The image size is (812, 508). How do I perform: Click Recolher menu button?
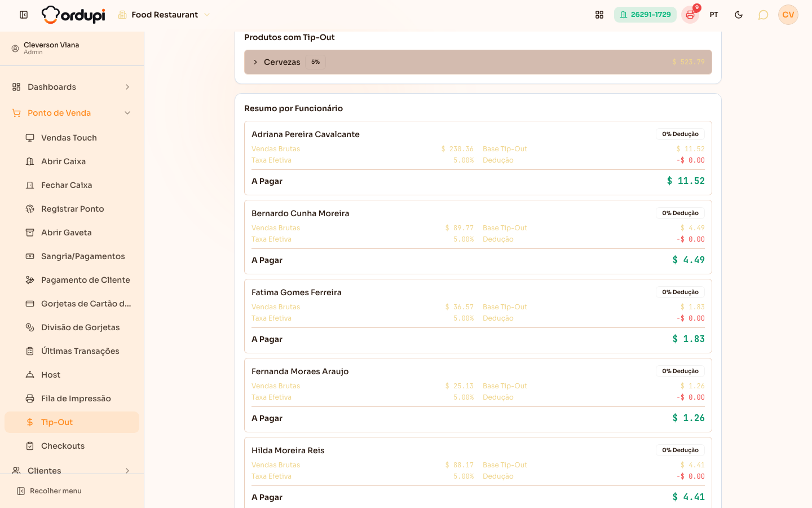pos(50,491)
